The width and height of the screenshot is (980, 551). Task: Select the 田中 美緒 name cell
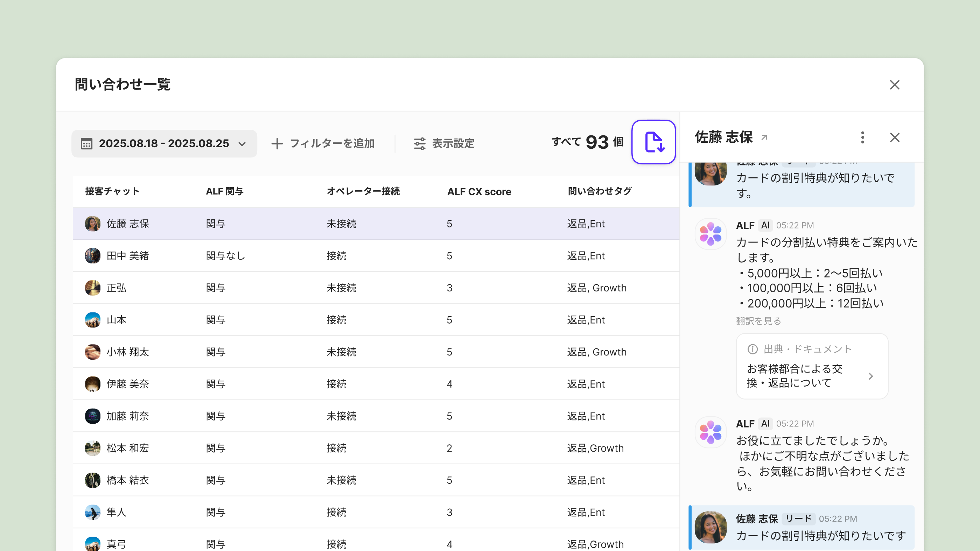[x=128, y=255]
